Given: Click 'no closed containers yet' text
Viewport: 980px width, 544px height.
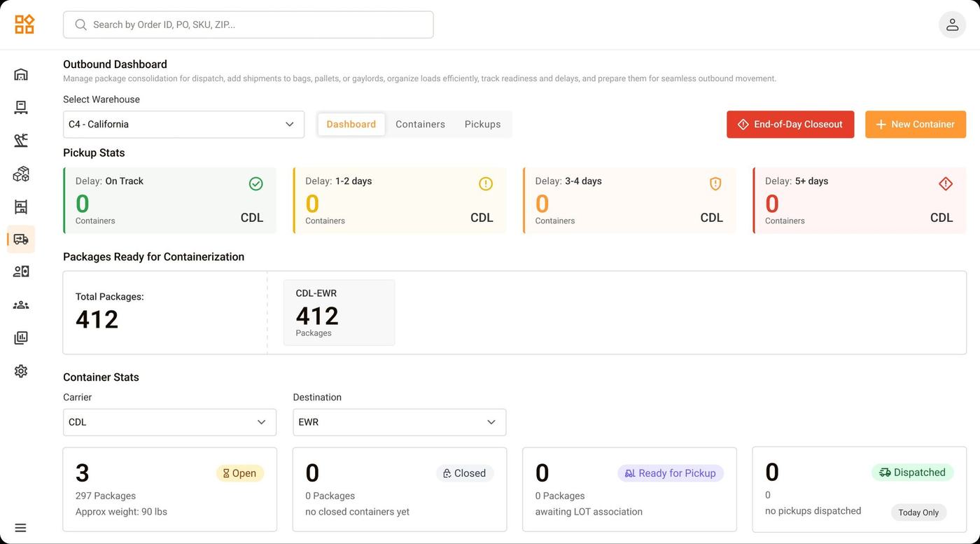Looking at the screenshot, I should click(x=357, y=512).
